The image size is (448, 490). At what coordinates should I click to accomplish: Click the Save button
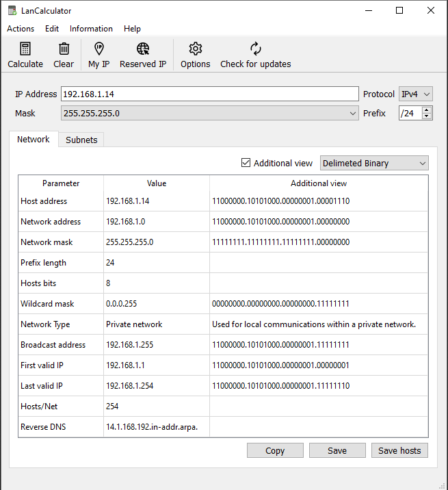coord(337,450)
